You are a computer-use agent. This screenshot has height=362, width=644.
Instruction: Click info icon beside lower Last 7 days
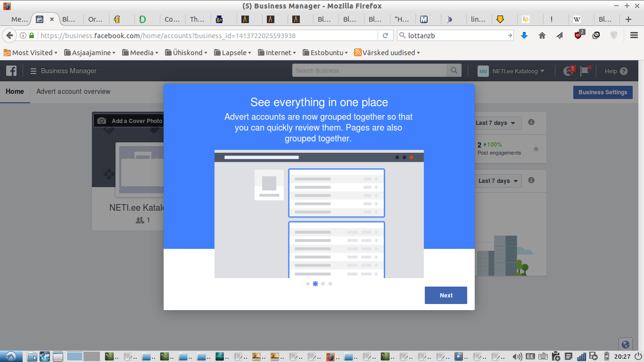[x=531, y=181]
